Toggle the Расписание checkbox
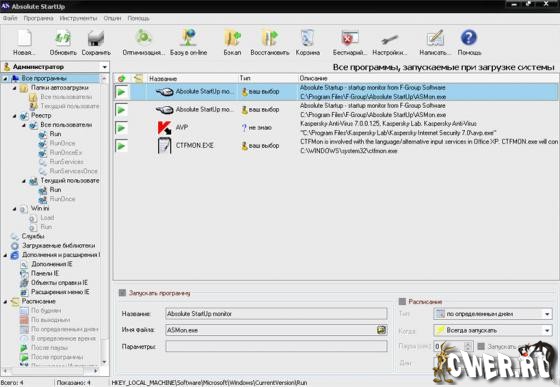Screen dimensions: 560x387 click(x=402, y=301)
